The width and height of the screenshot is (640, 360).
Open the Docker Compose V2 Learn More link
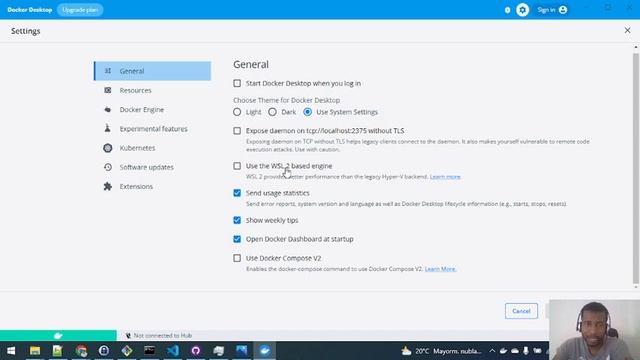click(440, 269)
